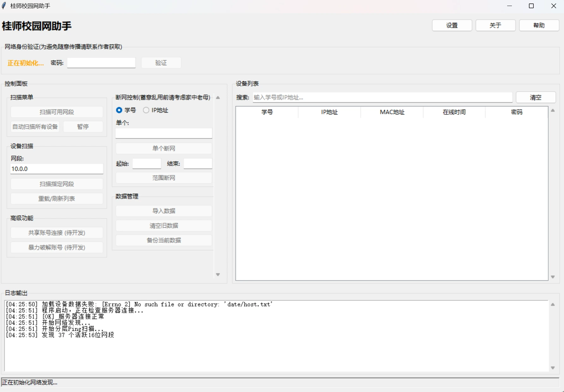Click the 验证 verify button
Screen dimensions: 564x392
[161, 62]
